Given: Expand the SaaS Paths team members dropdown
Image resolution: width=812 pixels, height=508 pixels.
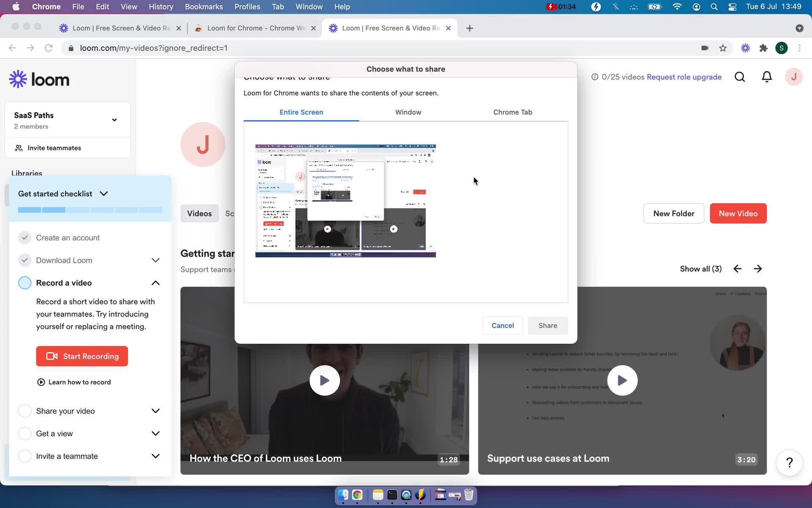Looking at the screenshot, I should pos(115,120).
